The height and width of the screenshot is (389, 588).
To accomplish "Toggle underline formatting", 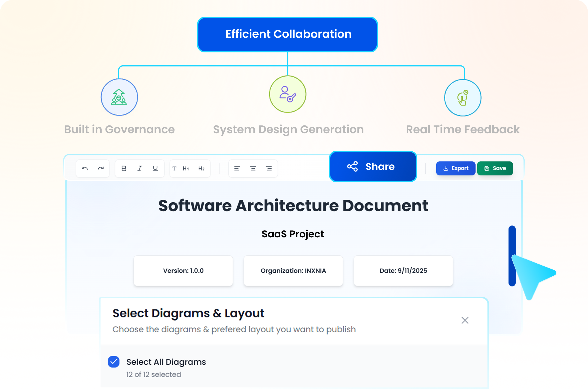I will [x=155, y=168].
